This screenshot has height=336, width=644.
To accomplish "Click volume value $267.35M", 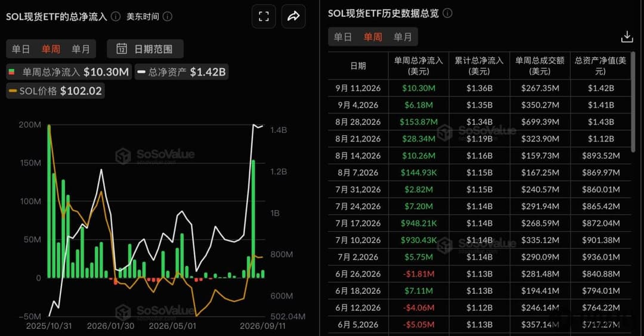I will click(x=540, y=88).
